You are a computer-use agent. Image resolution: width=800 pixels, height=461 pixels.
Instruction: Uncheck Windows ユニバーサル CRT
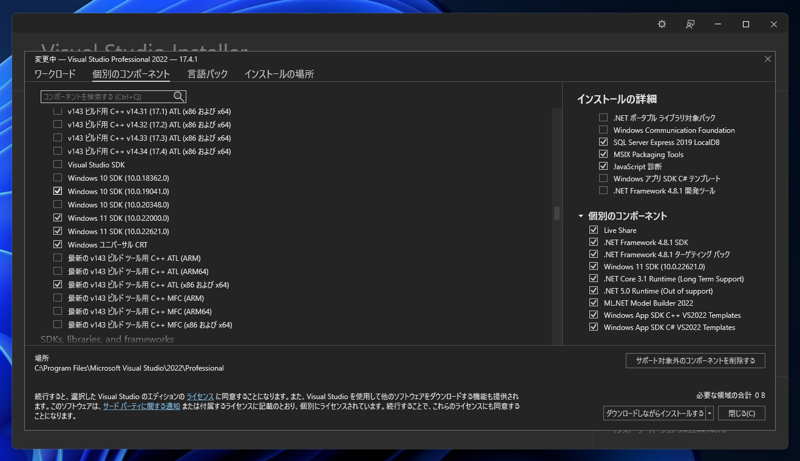(x=57, y=244)
